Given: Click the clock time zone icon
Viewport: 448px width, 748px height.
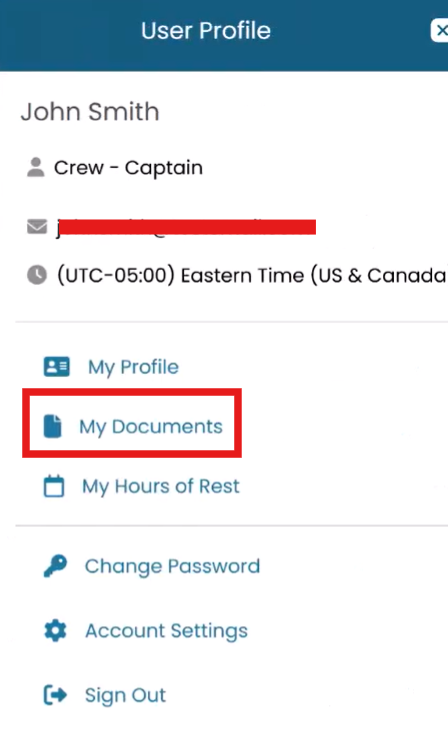Looking at the screenshot, I should pyautogui.click(x=37, y=275).
